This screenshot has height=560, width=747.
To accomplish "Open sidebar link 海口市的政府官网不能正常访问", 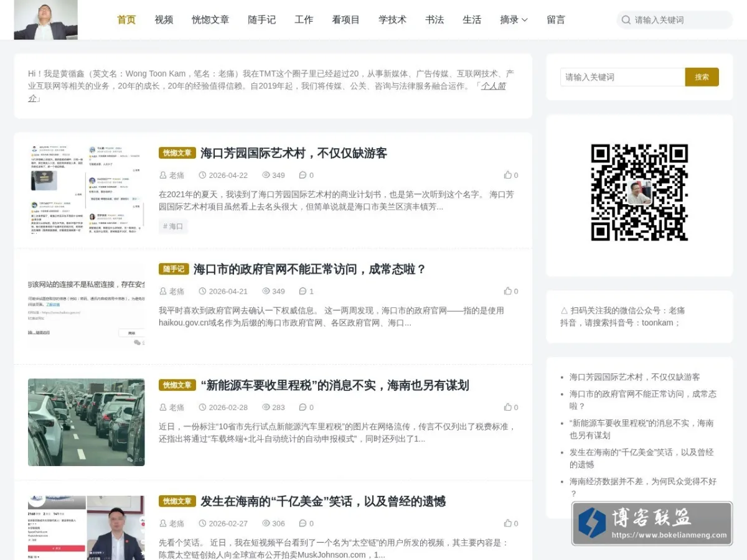I will [x=643, y=400].
